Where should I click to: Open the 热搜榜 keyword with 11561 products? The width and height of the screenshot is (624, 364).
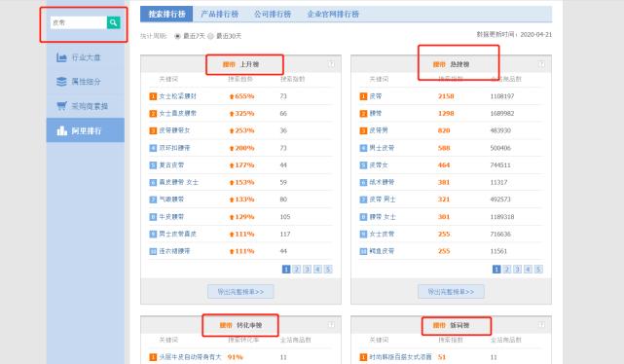[x=382, y=251]
